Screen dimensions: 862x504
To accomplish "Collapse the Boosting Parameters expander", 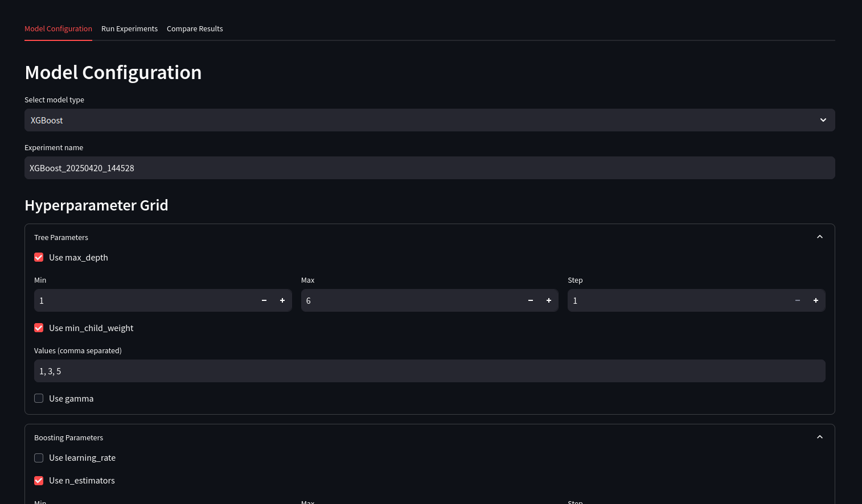I will pos(820,437).
